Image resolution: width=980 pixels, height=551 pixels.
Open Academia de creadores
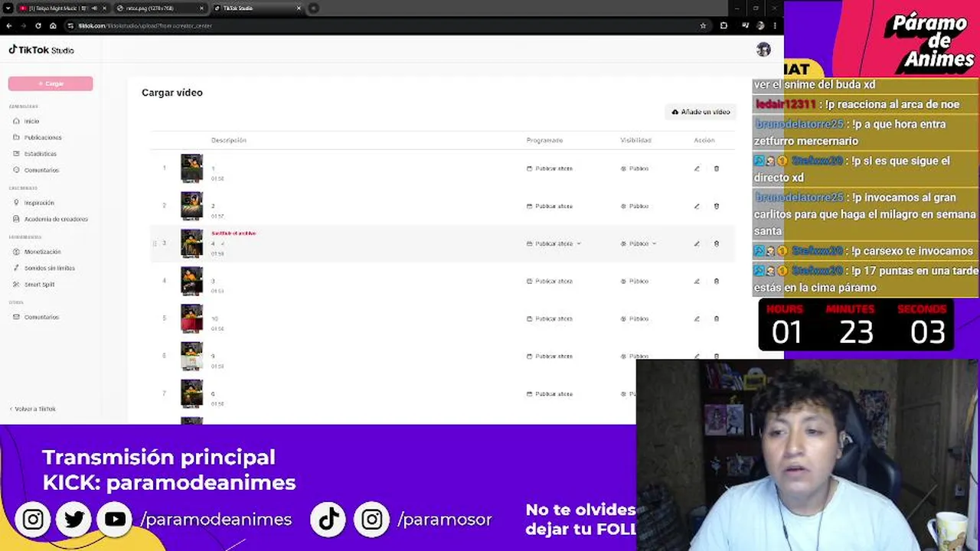[51, 219]
